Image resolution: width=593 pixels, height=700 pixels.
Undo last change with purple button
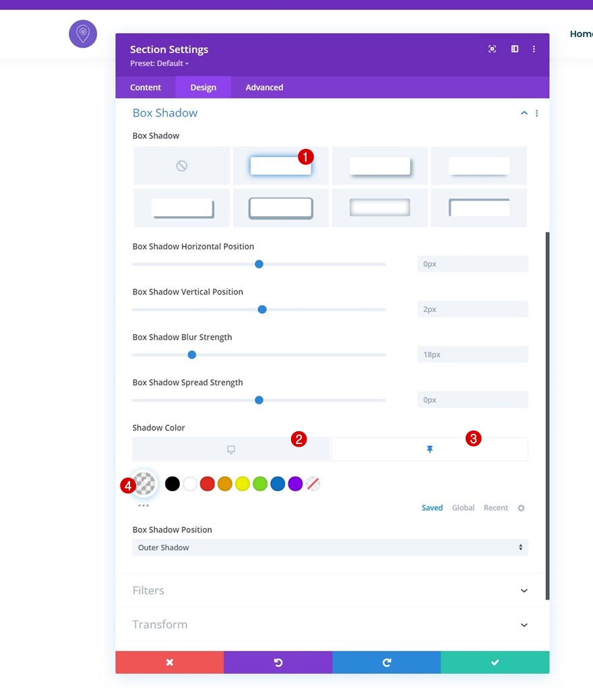pyautogui.click(x=278, y=662)
